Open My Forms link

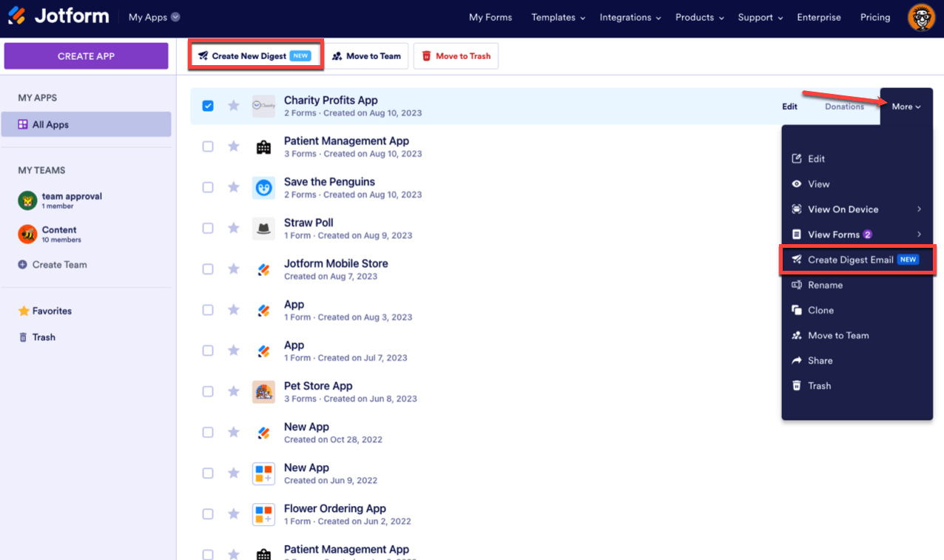pyautogui.click(x=490, y=17)
